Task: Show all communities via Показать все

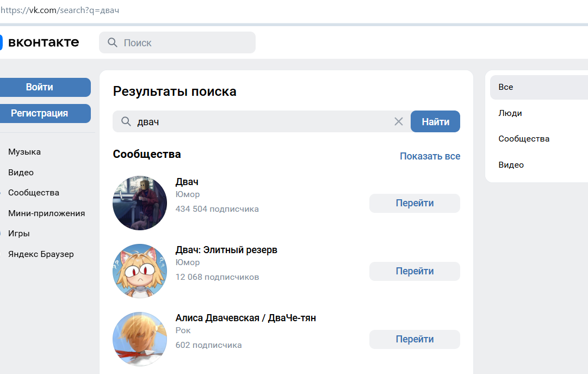Action: [430, 156]
